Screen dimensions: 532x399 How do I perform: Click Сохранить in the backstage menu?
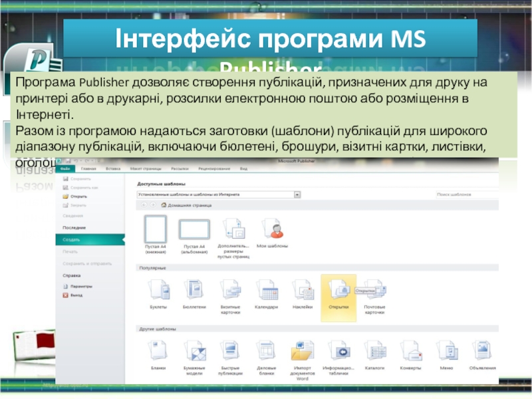(77, 179)
